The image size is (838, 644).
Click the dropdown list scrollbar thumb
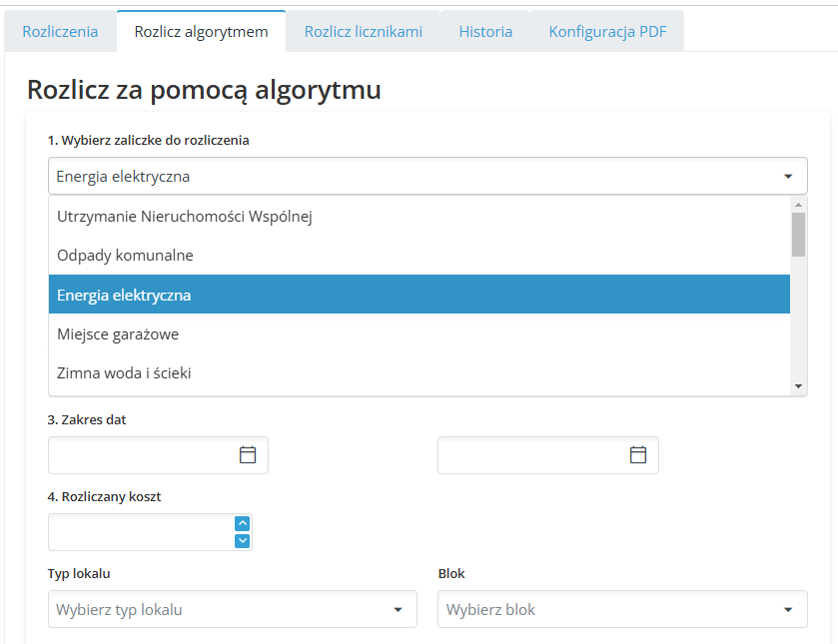click(x=798, y=235)
